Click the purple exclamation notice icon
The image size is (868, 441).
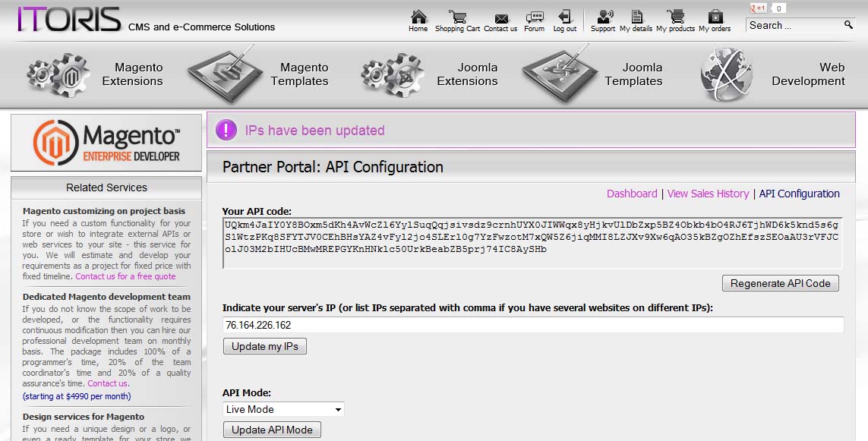coord(226,130)
